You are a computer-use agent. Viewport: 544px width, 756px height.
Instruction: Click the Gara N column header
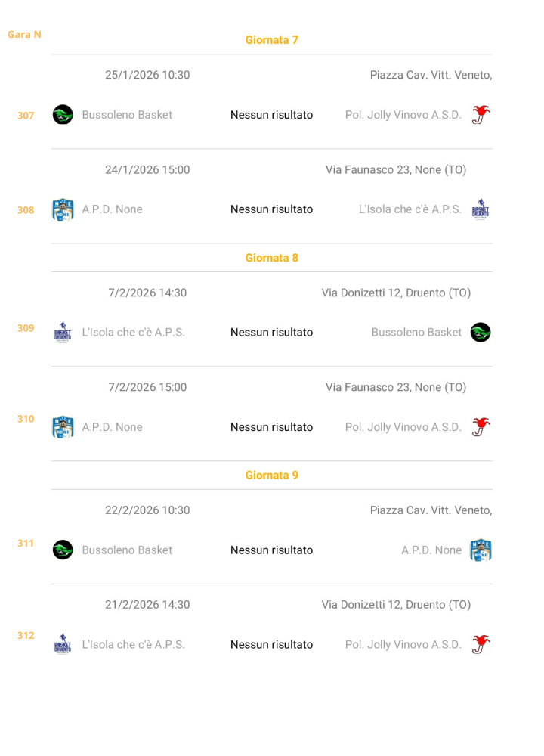click(24, 34)
